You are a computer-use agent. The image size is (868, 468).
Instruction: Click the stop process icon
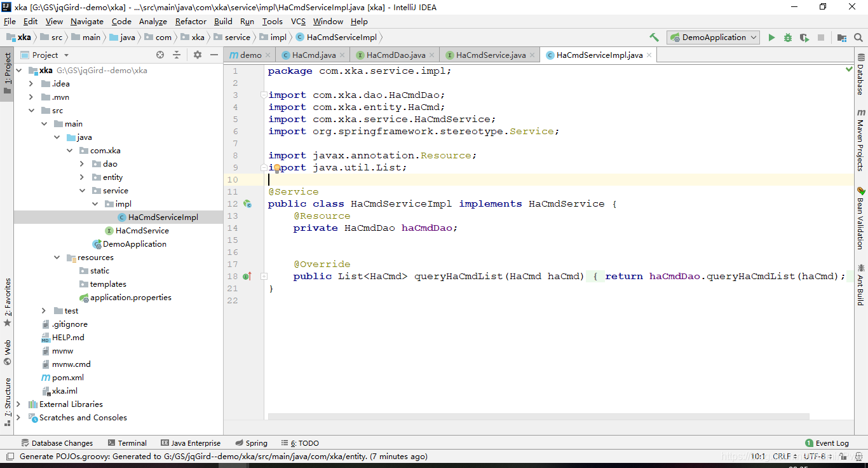pos(821,38)
